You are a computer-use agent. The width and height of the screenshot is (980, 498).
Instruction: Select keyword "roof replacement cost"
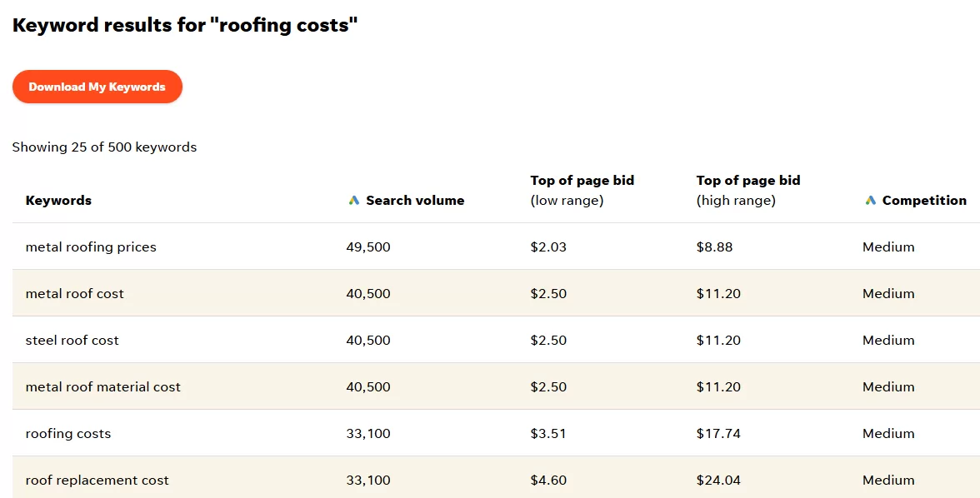(97, 481)
